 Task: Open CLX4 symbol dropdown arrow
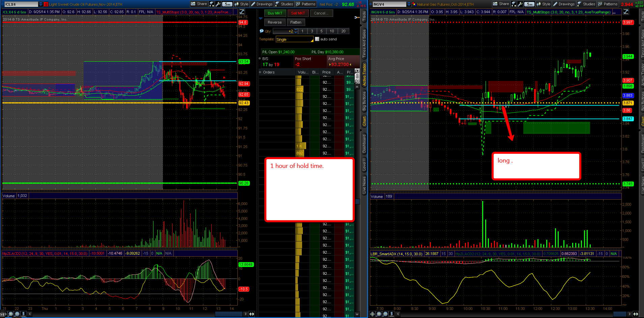click(41, 4)
